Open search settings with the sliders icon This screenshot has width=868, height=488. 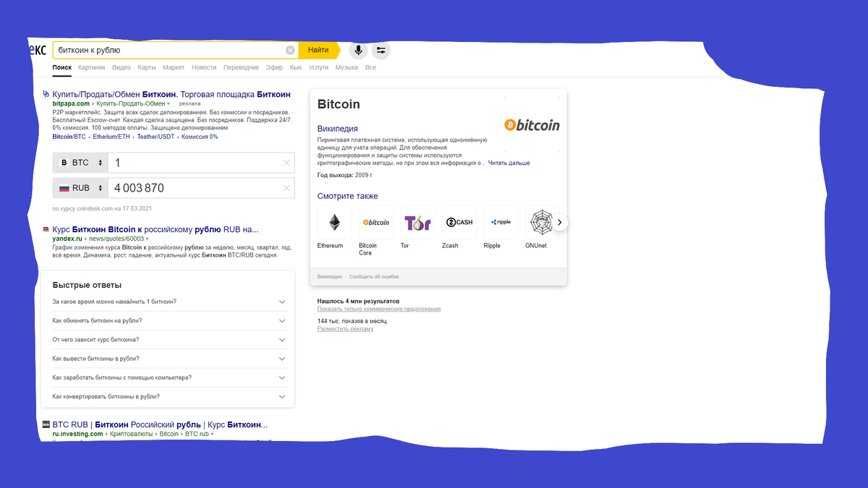(x=381, y=51)
